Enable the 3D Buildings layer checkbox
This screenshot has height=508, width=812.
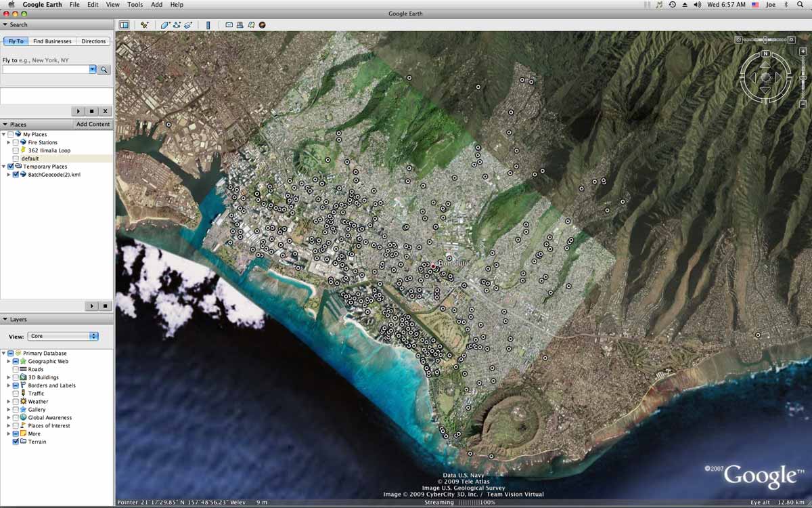(x=16, y=377)
